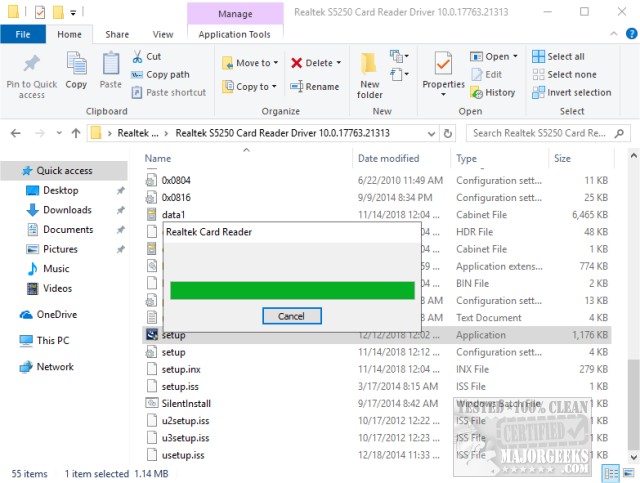Switch to the Home tab
The height and width of the screenshot is (483, 640).
pos(69,34)
